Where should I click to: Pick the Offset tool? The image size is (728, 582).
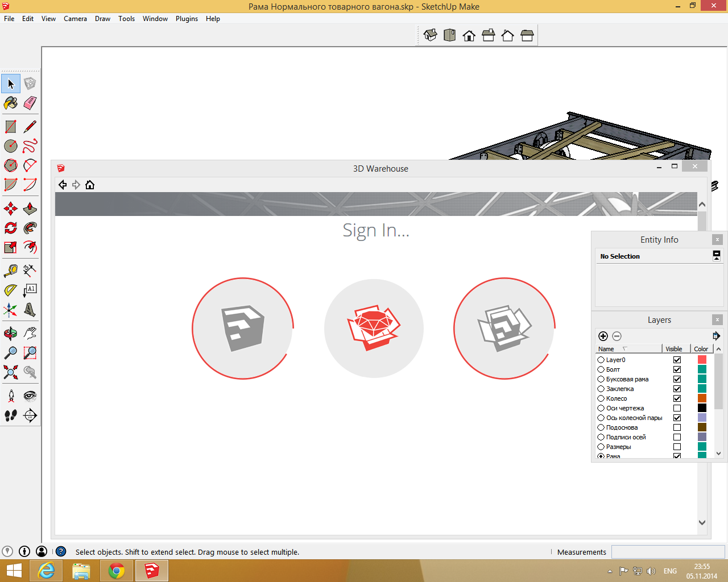[30, 247]
